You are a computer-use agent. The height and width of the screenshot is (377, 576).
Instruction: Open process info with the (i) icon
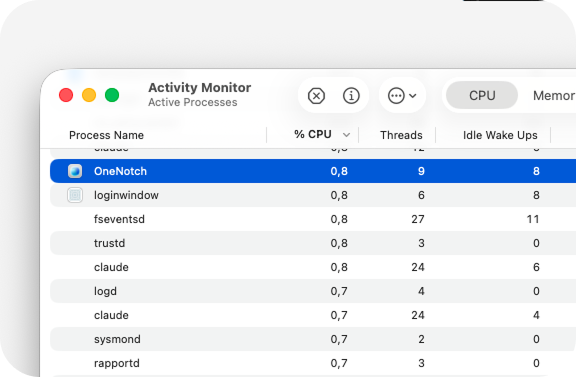click(x=351, y=96)
